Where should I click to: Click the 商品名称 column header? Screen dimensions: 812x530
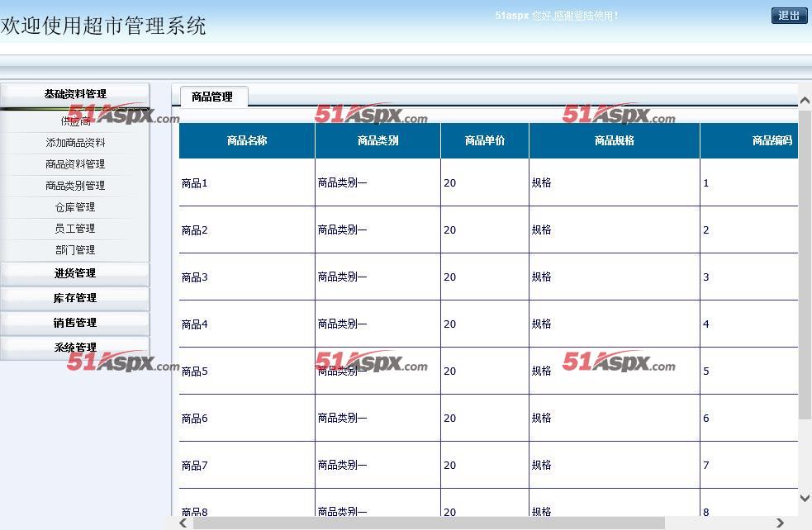[245, 140]
